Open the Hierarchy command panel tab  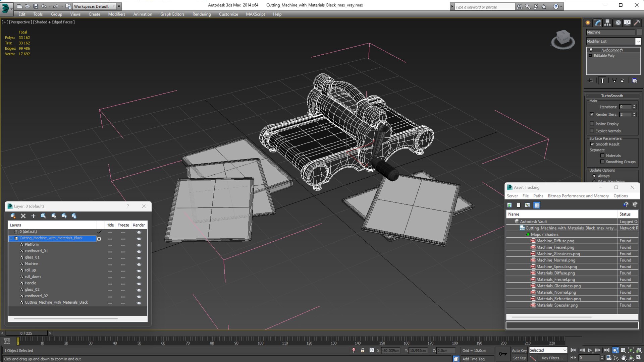[607, 23]
